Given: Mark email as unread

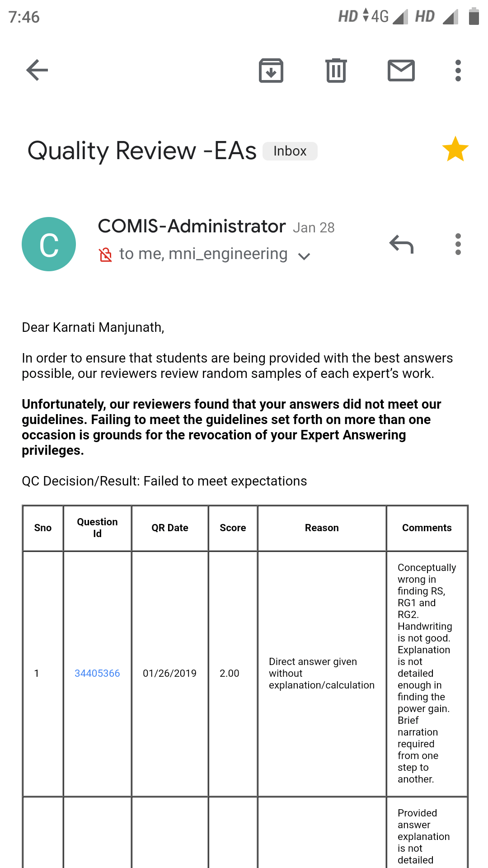Looking at the screenshot, I should (401, 71).
